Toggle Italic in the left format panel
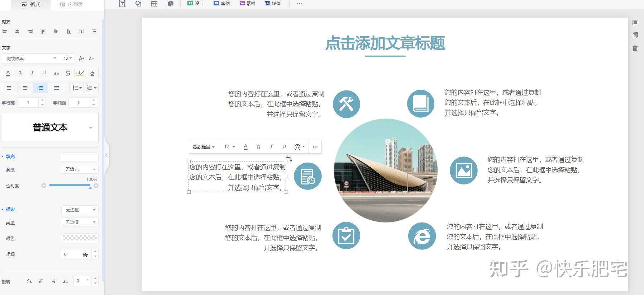Screen dimensions: 644x295 tap(32, 73)
